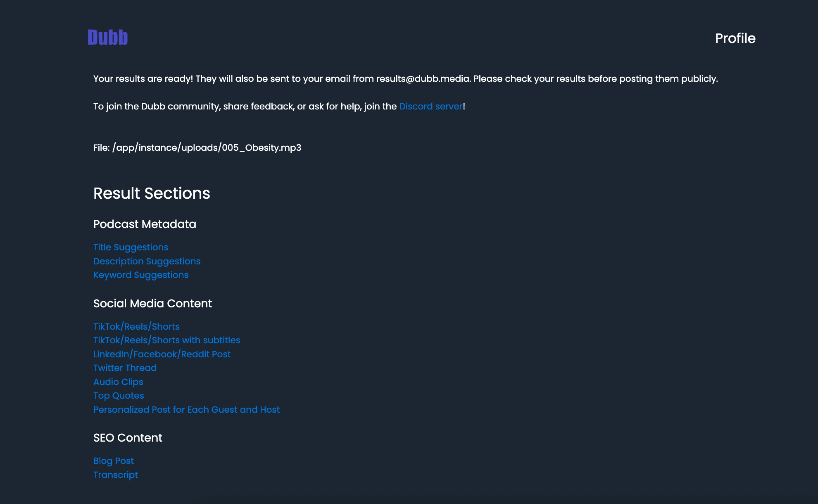The width and height of the screenshot is (818, 504).
Task: Open LinkedIn/Facebook/Reddit Post
Action: point(162,354)
